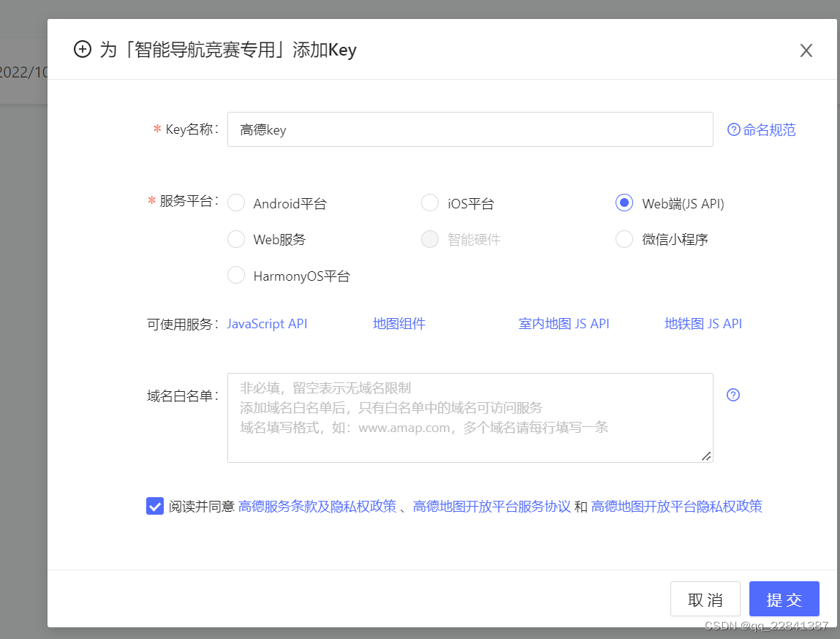
Task: Select iOS平台 as the platform
Action: click(430, 203)
